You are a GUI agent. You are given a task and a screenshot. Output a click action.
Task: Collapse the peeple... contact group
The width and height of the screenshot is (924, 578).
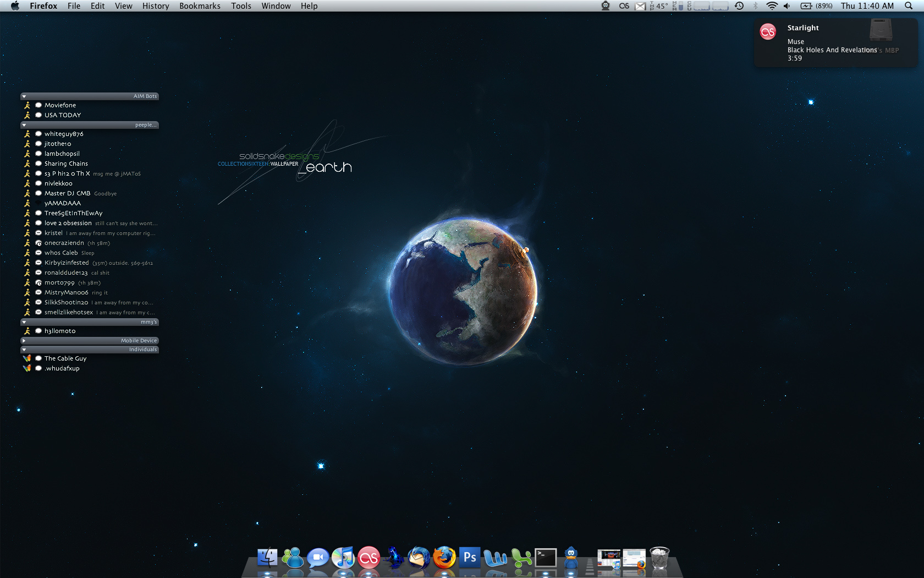click(x=24, y=125)
